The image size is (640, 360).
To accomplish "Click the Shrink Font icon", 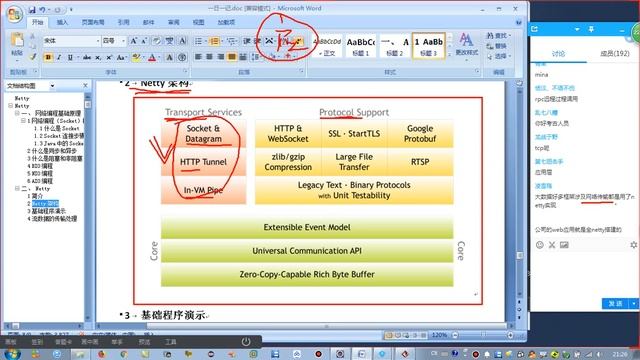I will pyautogui.click(x=144, y=41).
